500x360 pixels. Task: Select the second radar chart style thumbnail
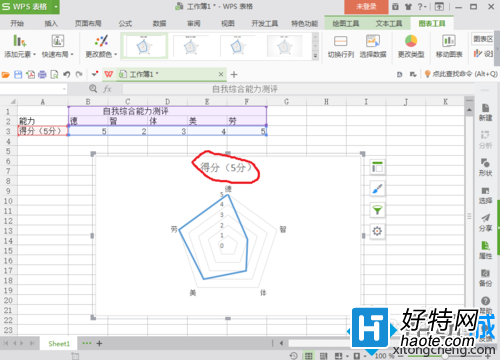tap(190, 46)
